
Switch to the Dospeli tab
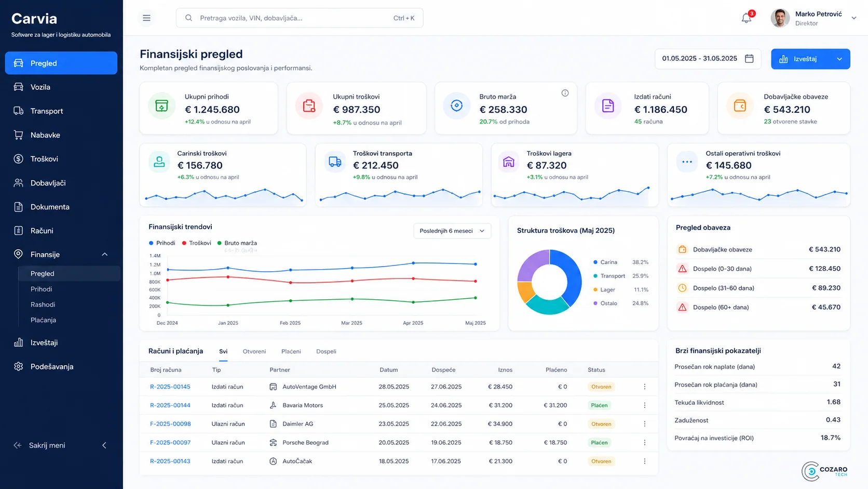326,351
